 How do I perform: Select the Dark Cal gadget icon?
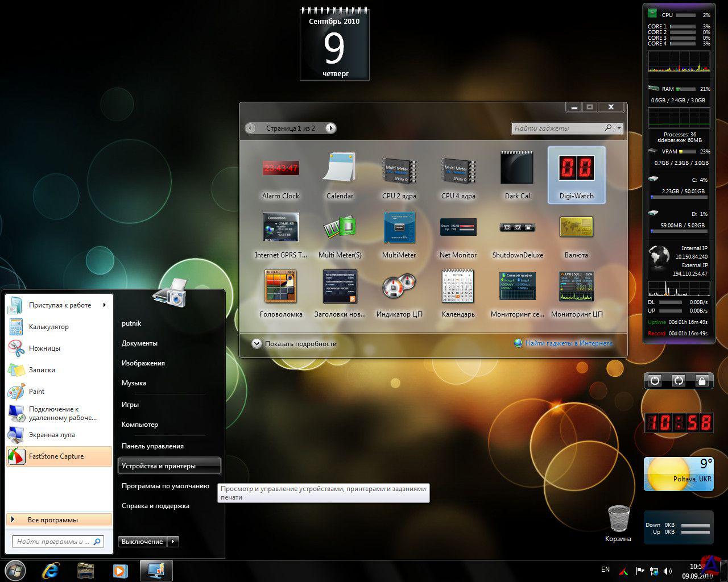pos(517,168)
